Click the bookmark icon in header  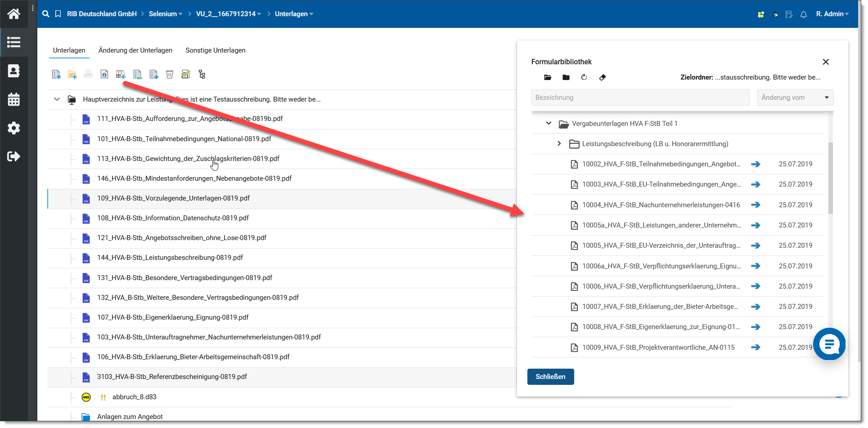coord(58,14)
